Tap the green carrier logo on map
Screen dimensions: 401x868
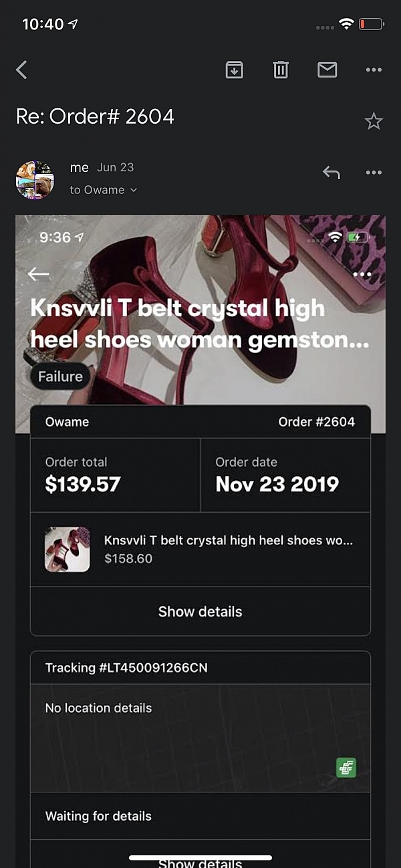coord(346,768)
